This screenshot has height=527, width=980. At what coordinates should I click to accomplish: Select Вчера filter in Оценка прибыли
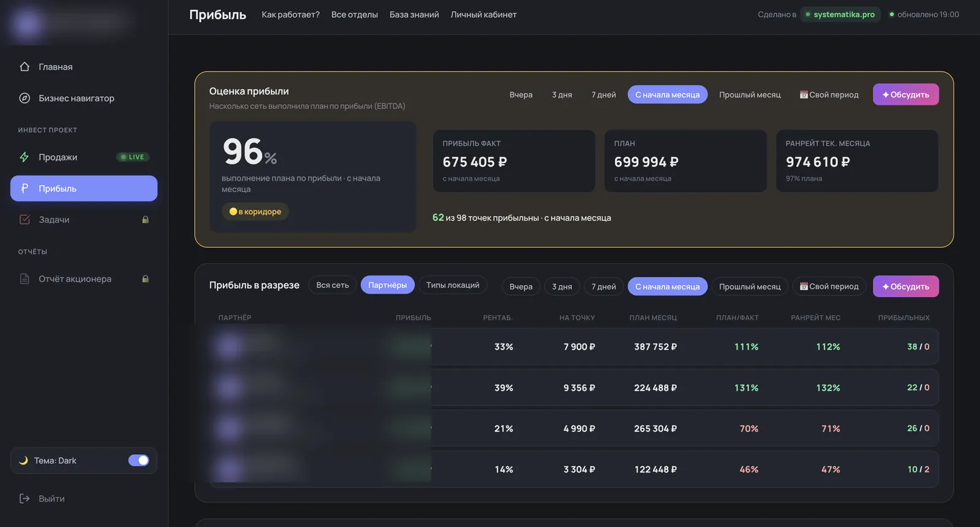coord(521,95)
